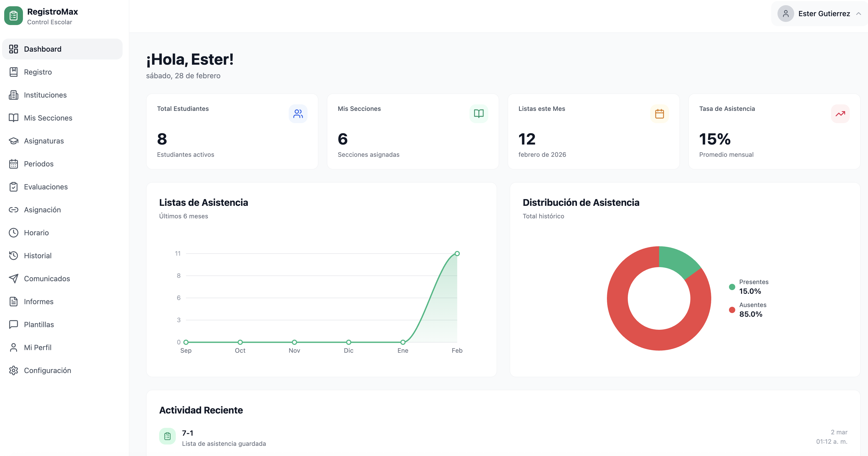Select the Historial sidebar icon

pos(14,255)
